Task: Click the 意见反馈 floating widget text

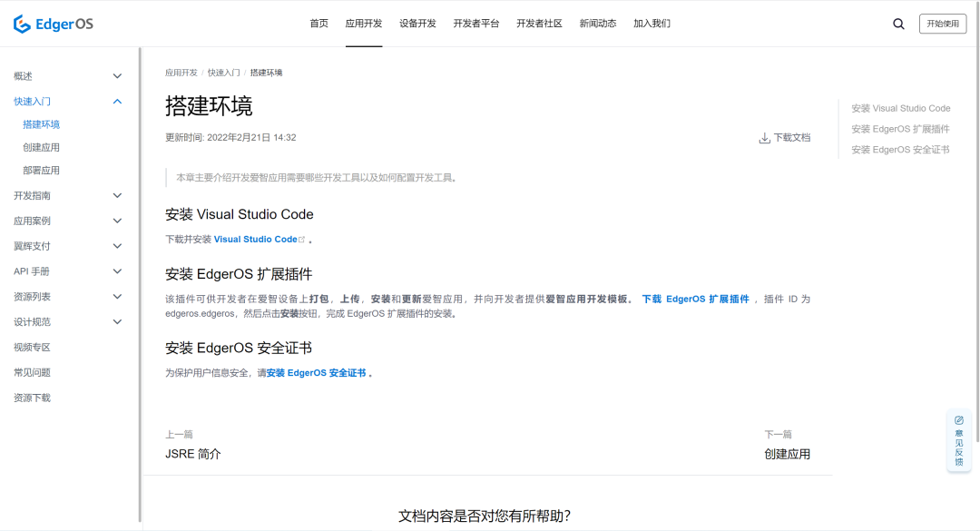Action: tap(959, 447)
